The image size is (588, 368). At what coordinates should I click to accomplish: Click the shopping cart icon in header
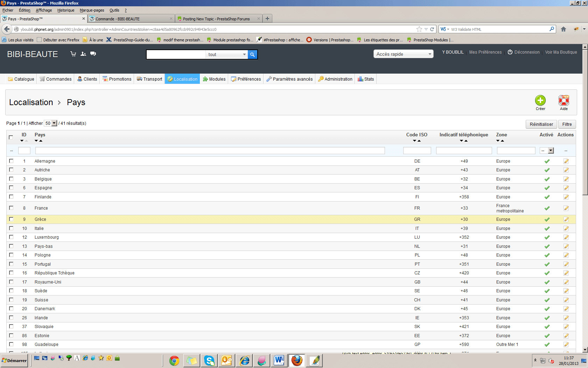[73, 54]
